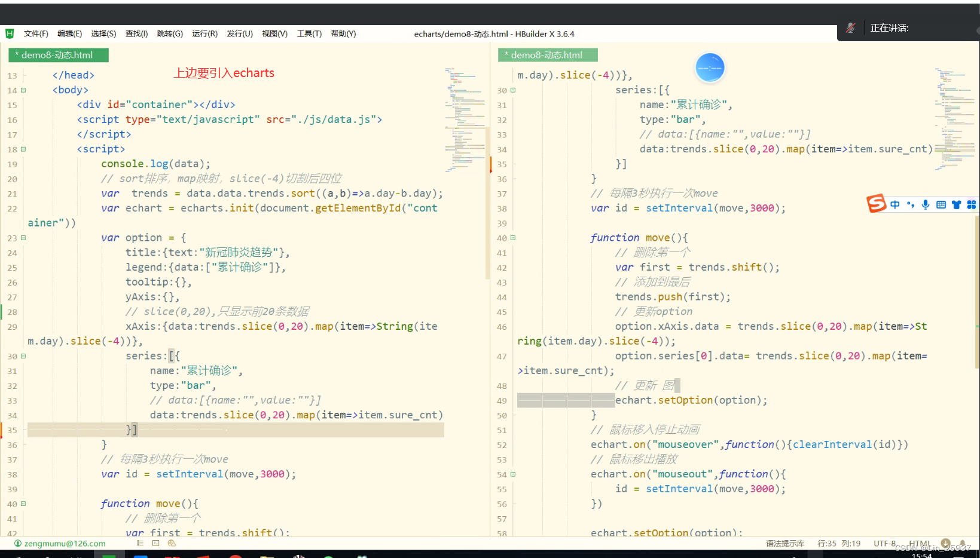Open Sogou skin (shirt) icon
The height and width of the screenshot is (558, 980).
click(x=956, y=204)
